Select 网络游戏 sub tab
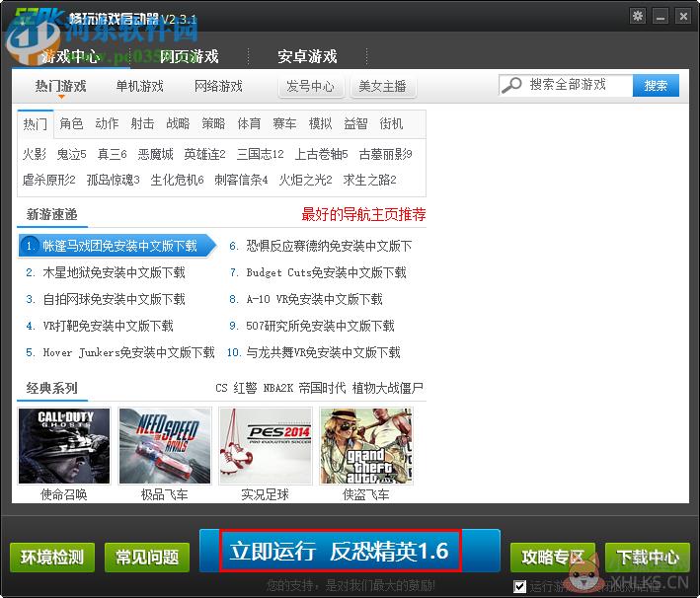 (x=218, y=86)
